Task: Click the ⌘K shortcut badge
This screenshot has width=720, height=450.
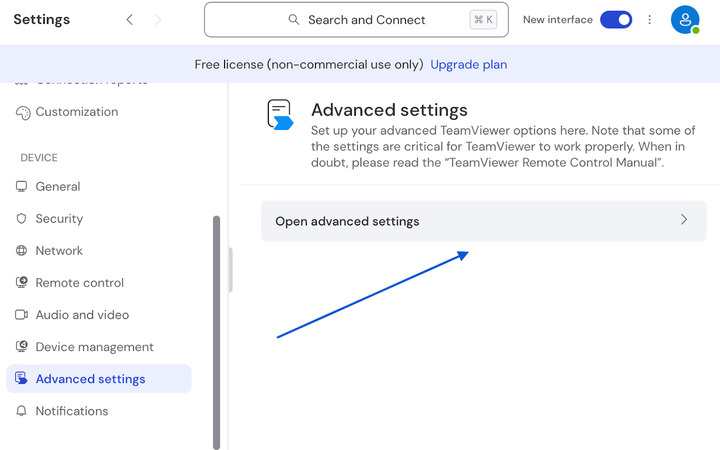Action: [x=483, y=20]
